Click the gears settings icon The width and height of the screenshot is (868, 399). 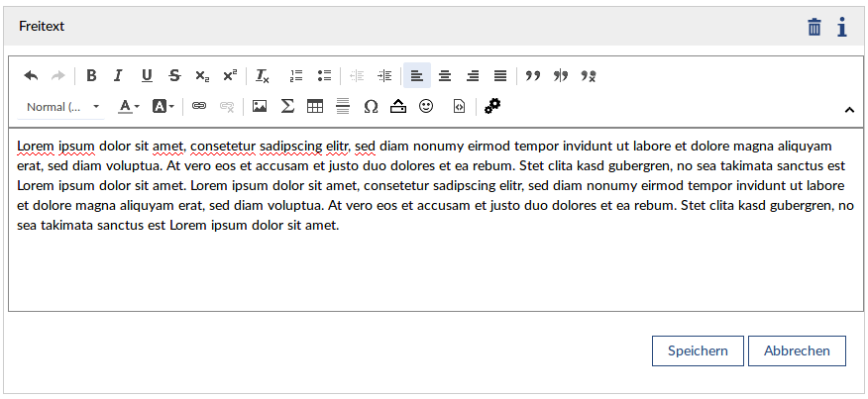pos(492,106)
